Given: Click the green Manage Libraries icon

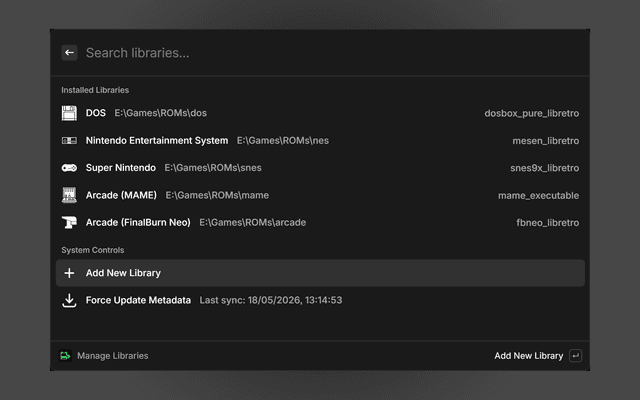Looking at the screenshot, I should coord(65,356).
